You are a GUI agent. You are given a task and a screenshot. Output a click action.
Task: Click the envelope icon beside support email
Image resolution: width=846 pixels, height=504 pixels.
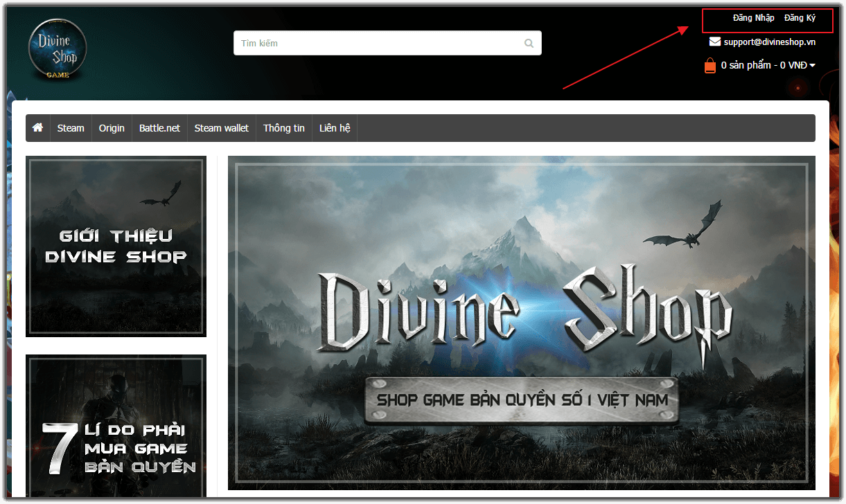[x=715, y=42]
